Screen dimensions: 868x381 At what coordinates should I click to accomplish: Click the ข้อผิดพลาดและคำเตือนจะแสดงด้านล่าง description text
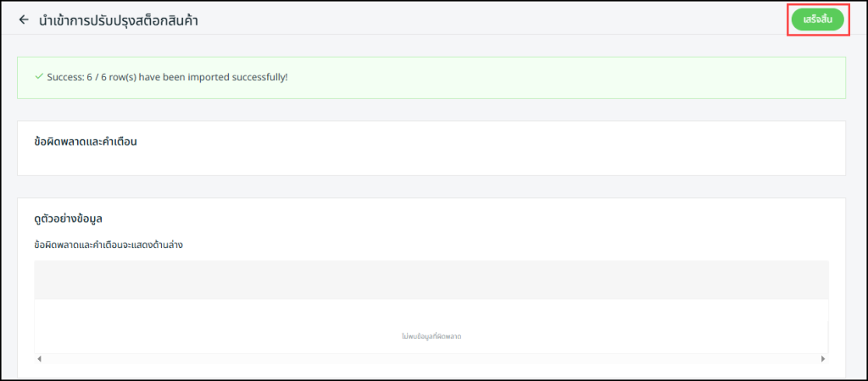pyautogui.click(x=108, y=245)
